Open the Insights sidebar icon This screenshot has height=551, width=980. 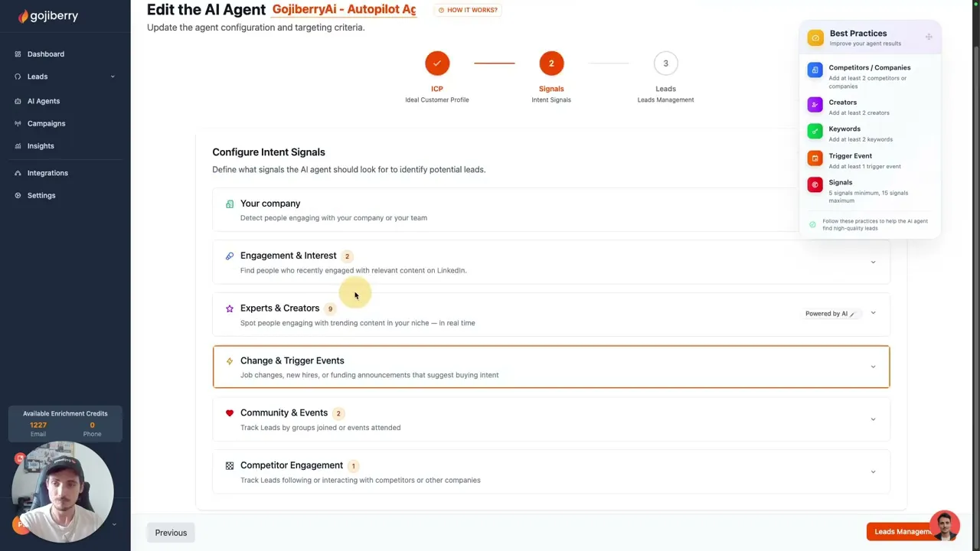click(18, 146)
